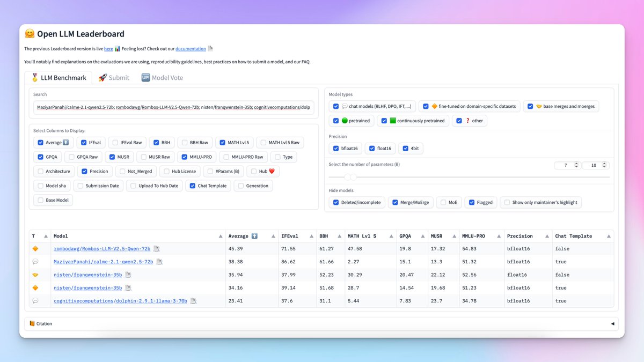Sort by Precision using its header arrow
This screenshot has width=644, height=362.
click(x=547, y=236)
